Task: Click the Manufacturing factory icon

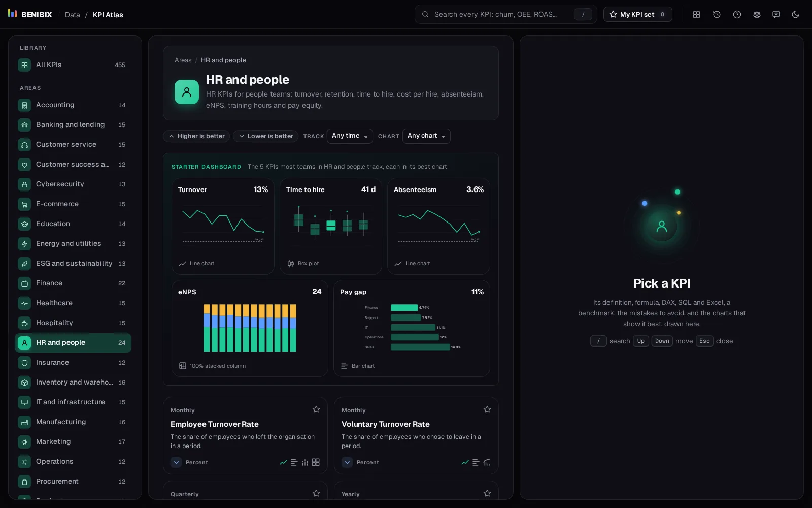Action: coord(24,422)
